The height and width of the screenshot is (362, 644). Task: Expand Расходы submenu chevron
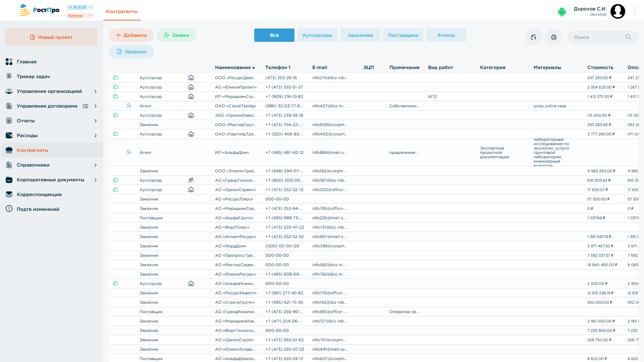click(x=96, y=135)
